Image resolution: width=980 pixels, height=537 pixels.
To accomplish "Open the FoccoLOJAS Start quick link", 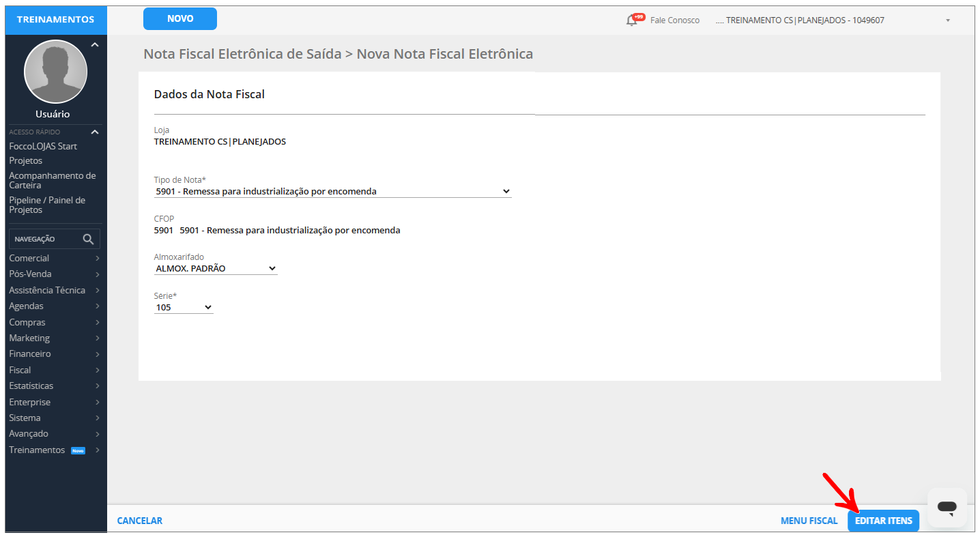I will (43, 146).
